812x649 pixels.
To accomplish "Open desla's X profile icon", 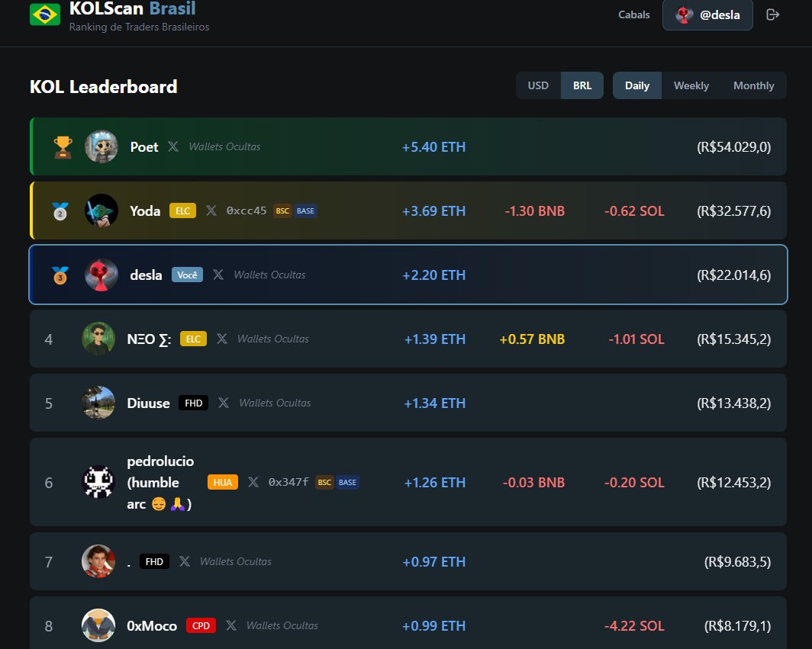I will coord(218,275).
